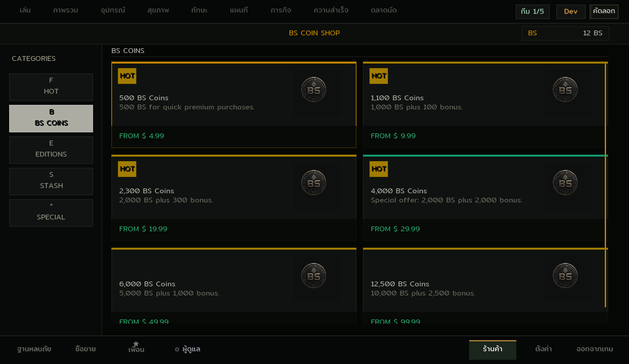This screenshot has width=629, height=364.
Task: Click the คัดลอก copy button
Action: (604, 11)
